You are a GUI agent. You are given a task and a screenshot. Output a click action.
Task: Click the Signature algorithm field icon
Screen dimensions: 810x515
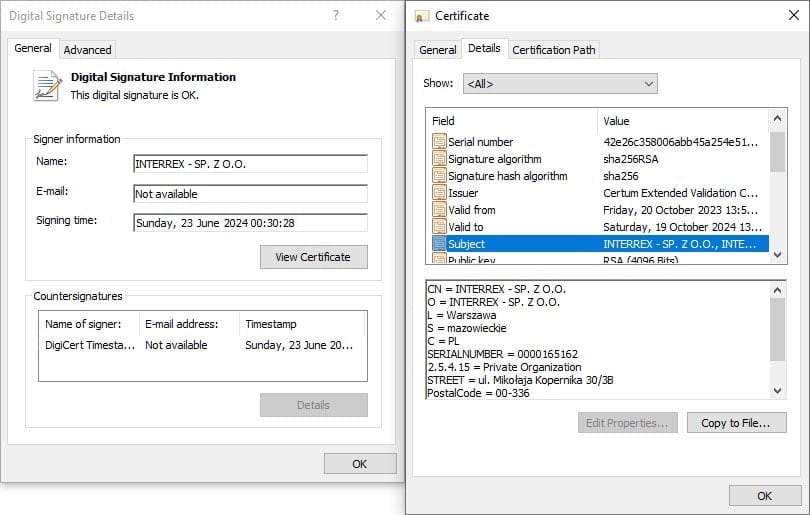pyautogui.click(x=439, y=159)
